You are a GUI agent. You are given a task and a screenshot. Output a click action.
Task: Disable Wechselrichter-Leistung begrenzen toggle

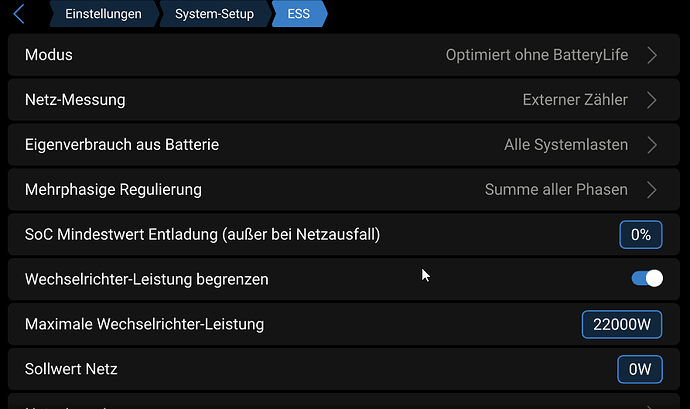647,279
